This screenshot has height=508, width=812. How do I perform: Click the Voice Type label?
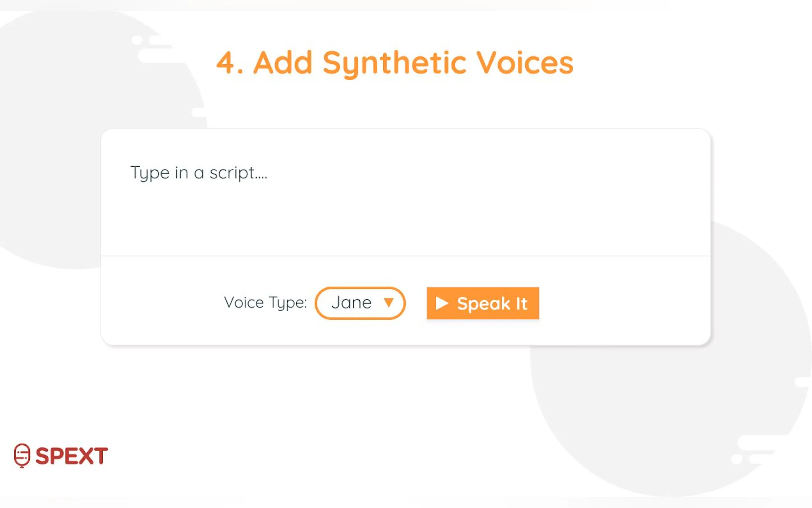[x=265, y=303]
